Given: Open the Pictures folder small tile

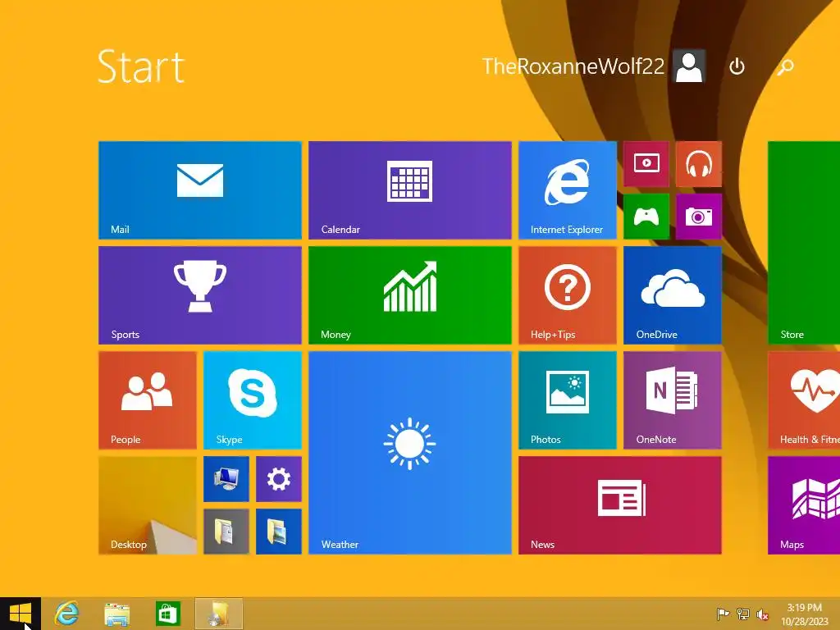Looking at the screenshot, I should coord(279,532).
